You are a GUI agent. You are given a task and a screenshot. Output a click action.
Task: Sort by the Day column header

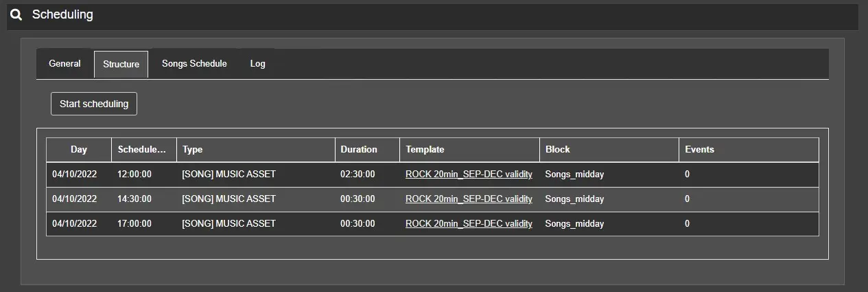pos(79,150)
